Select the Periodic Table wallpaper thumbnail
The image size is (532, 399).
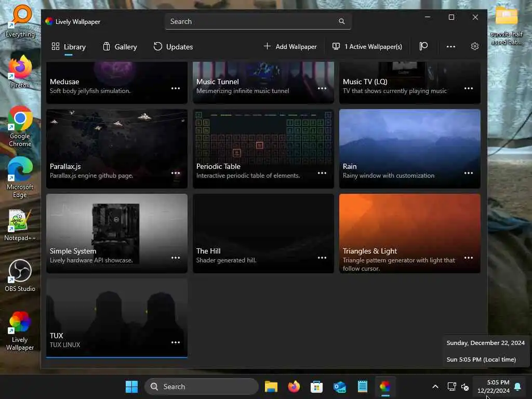coord(263,149)
